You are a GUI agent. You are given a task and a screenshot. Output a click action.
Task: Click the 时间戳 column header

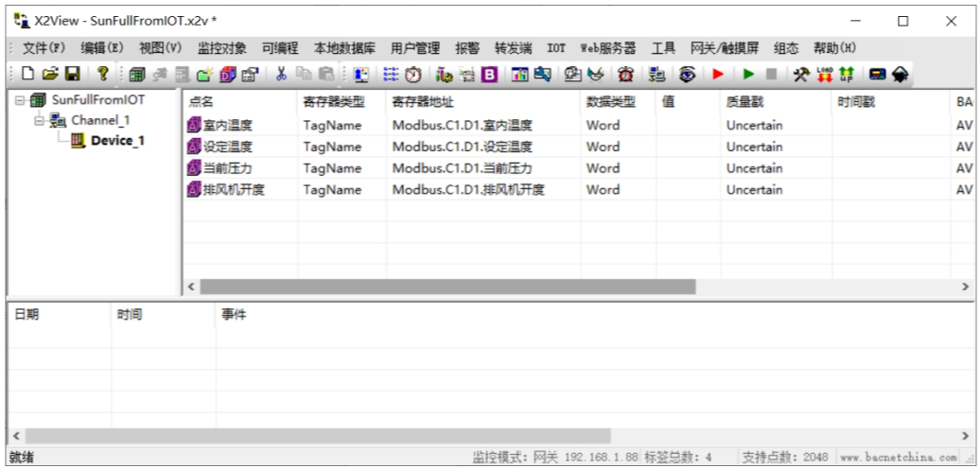pos(891,102)
